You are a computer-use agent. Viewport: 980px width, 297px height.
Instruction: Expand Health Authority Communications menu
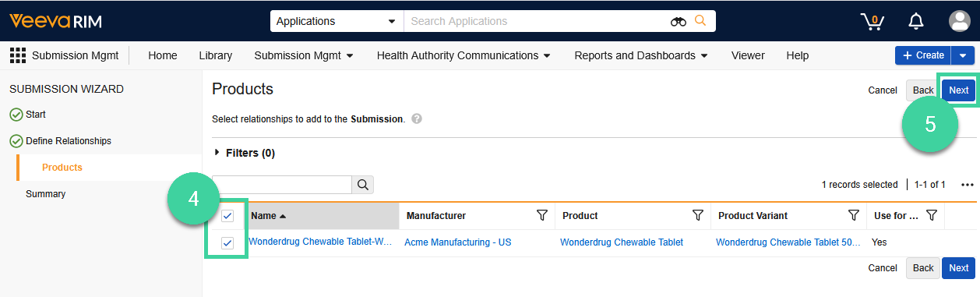[x=464, y=55]
